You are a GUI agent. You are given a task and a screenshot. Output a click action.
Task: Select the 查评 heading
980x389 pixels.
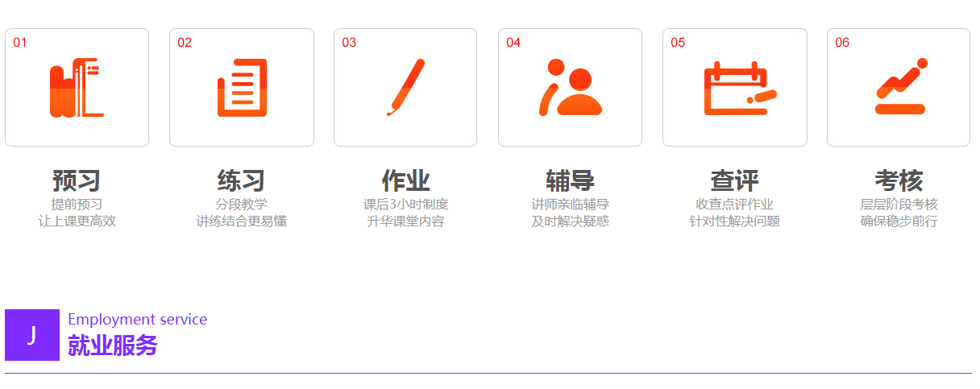[734, 180]
